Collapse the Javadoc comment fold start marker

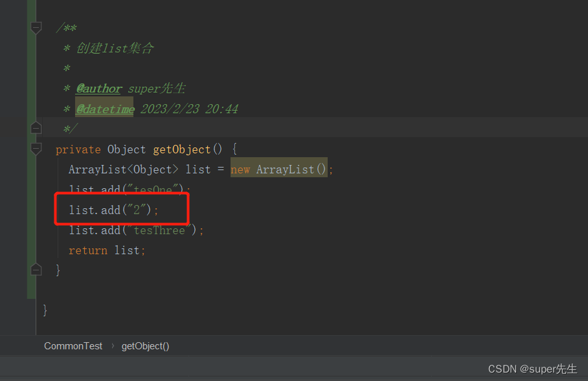point(36,28)
